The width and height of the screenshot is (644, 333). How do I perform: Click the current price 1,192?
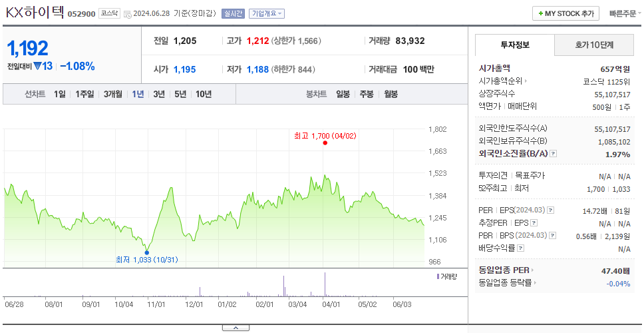click(27, 49)
